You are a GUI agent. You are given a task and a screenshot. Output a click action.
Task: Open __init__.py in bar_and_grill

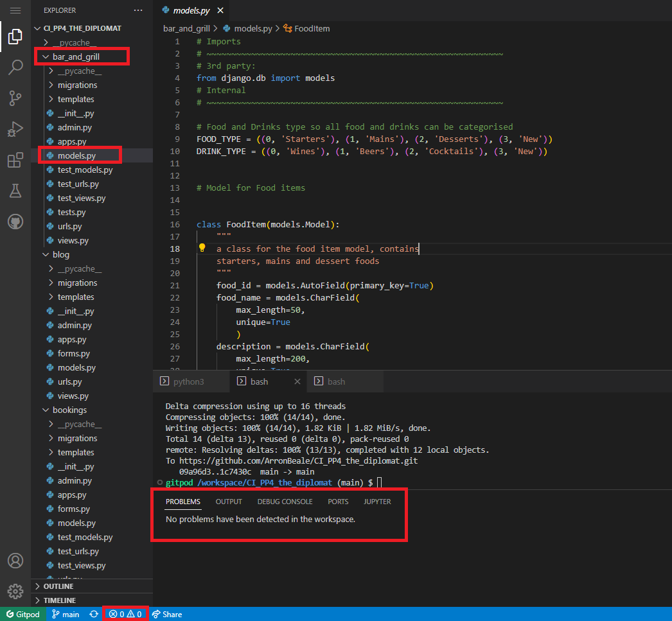(75, 113)
